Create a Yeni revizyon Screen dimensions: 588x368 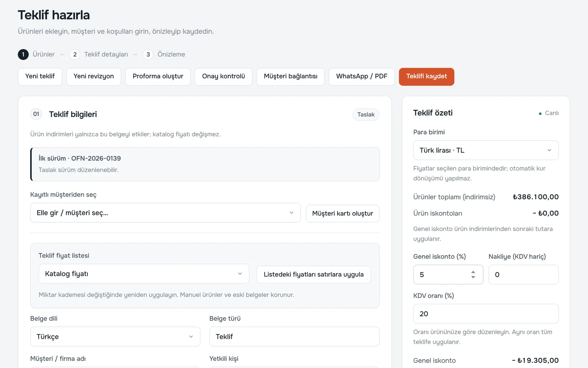click(94, 77)
